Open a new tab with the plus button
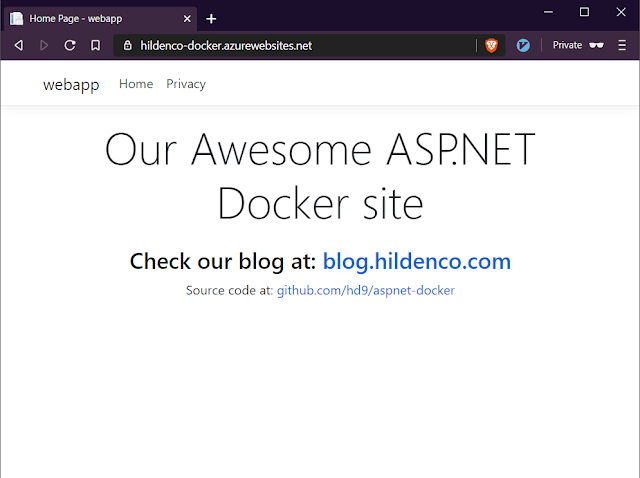 point(211,19)
